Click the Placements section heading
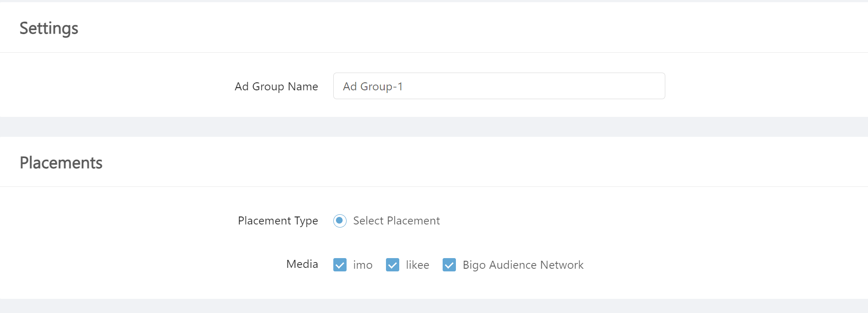The image size is (868, 313). (61, 162)
